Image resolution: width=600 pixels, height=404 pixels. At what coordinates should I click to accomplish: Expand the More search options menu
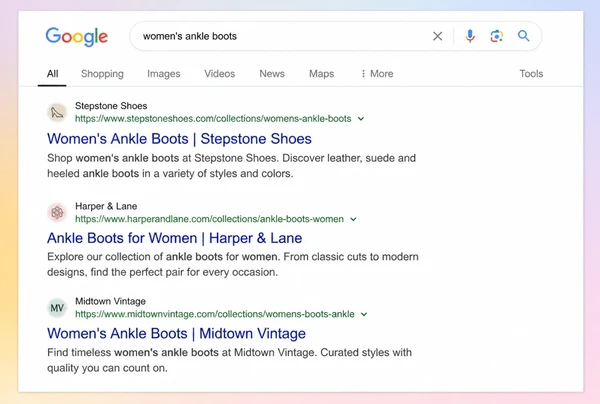pos(377,74)
